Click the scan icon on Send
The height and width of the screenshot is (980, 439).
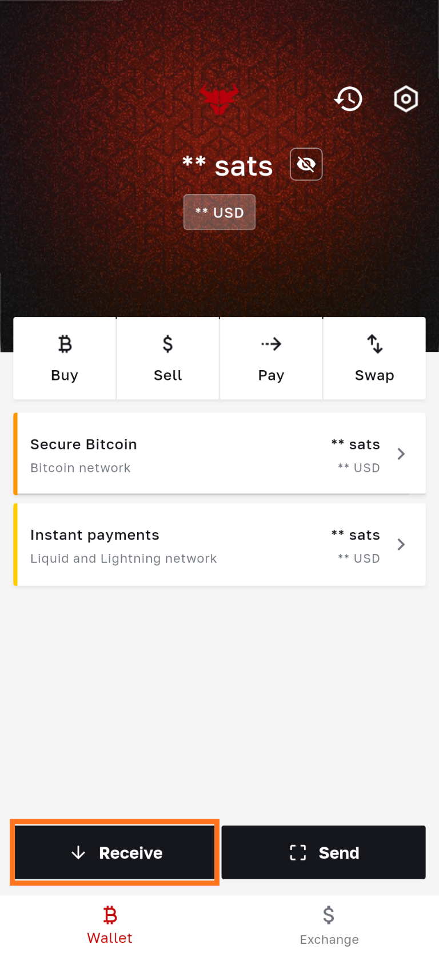point(298,852)
